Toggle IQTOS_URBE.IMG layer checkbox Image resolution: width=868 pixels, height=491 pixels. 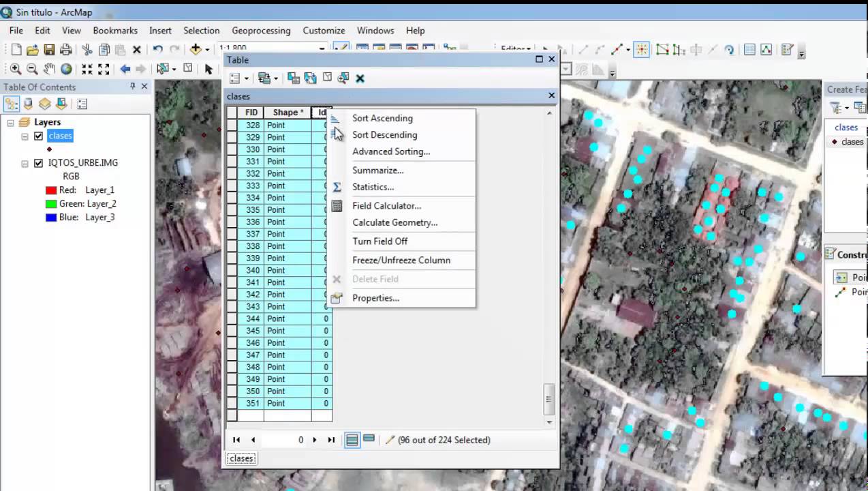(x=38, y=164)
